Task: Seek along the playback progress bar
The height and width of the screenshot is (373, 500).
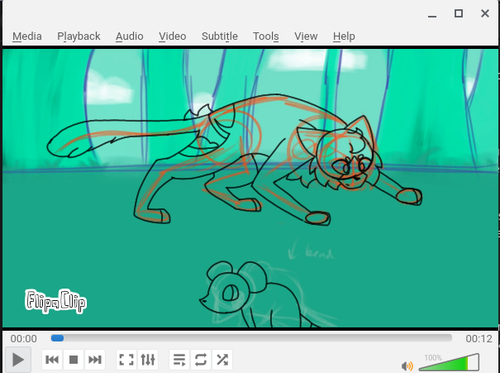Action: point(251,338)
